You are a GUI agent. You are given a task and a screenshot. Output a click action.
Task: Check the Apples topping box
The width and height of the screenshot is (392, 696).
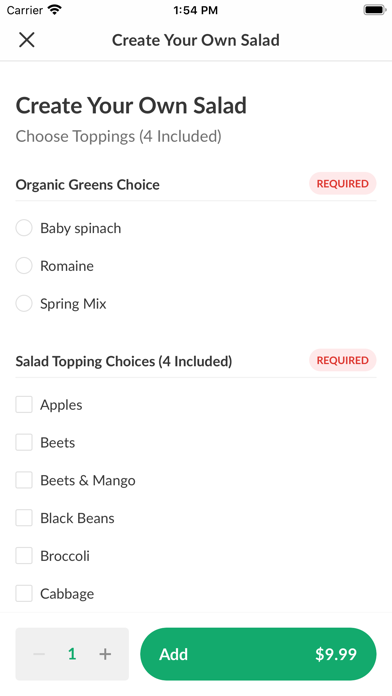(24, 404)
